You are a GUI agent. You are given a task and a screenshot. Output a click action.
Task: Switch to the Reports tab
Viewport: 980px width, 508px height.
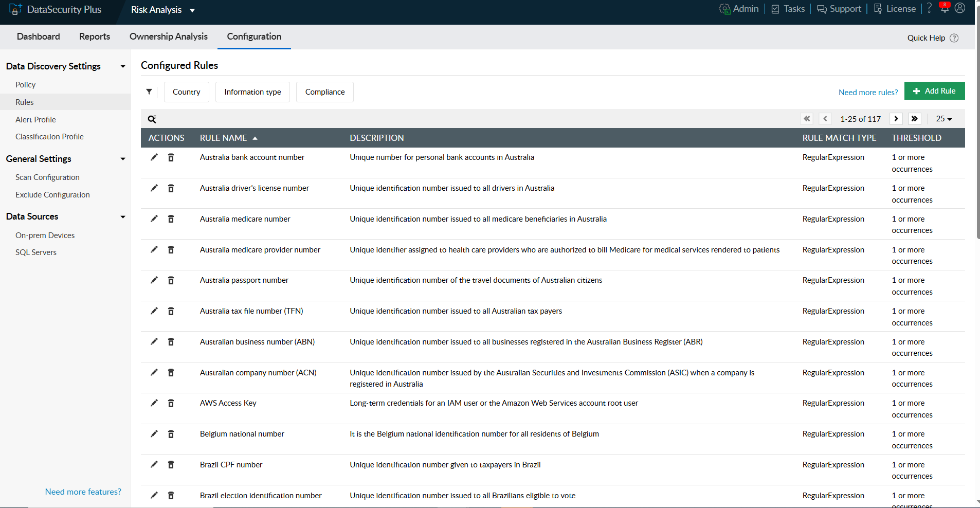pos(94,37)
